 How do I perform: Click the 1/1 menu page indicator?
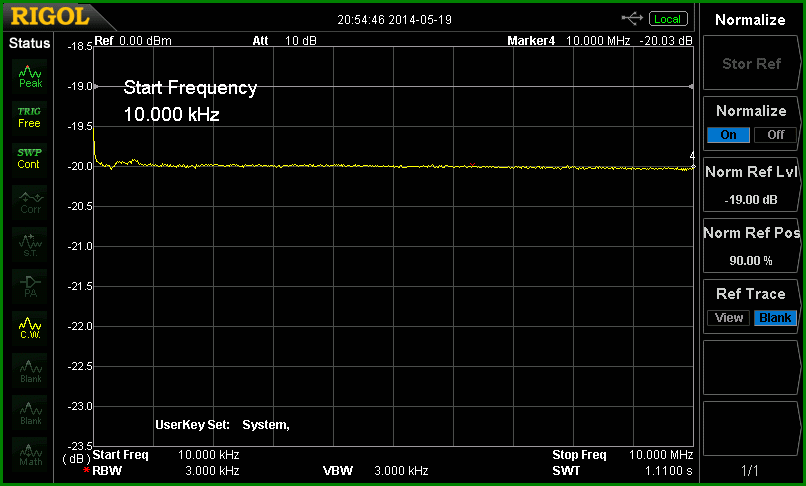tap(750, 470)
